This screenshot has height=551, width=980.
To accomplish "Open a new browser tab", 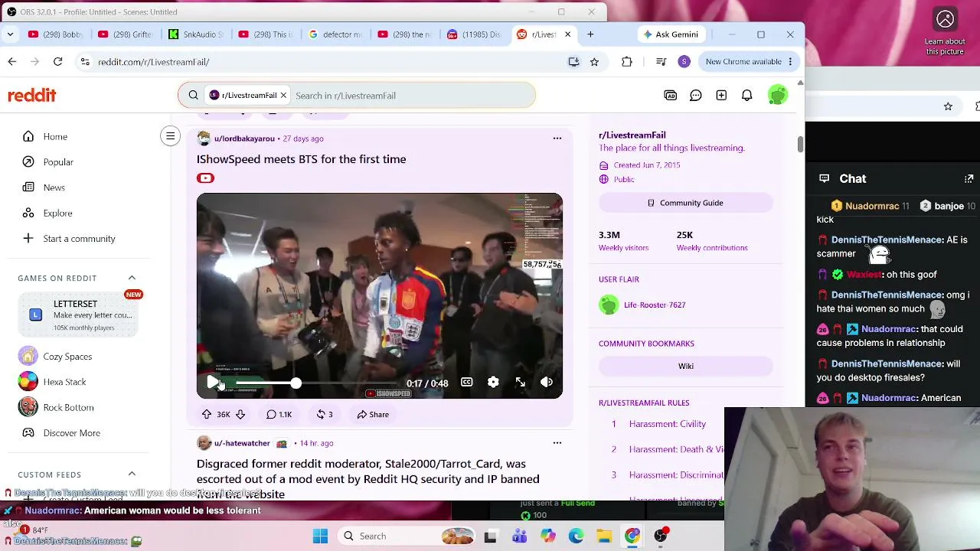I will 590,34.
